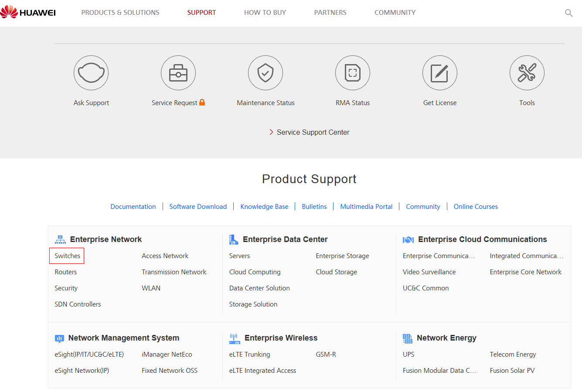The width and height of the screenshot is (582, 392).
Task: Open Video Surveillance
Action: pyautogui.click(x=429, y=272)
